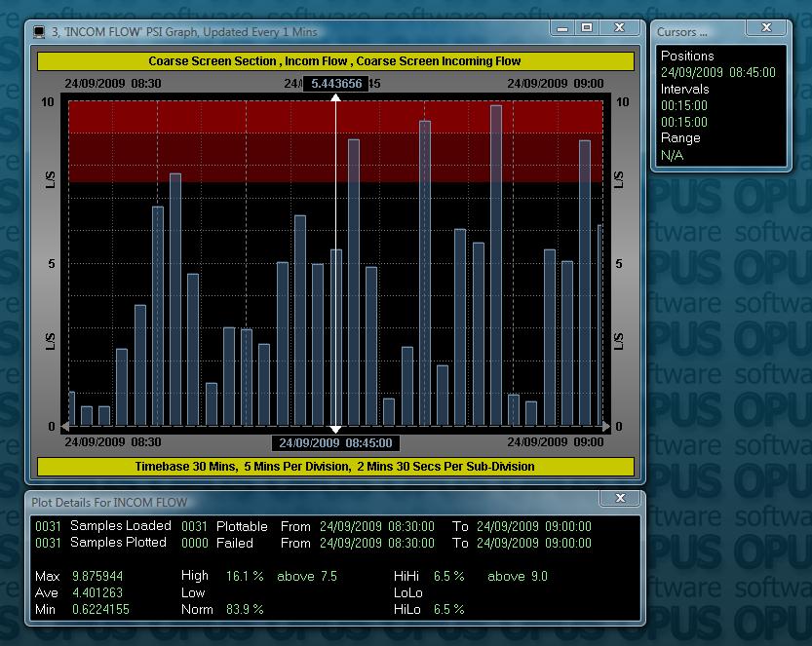Click the yellow Timebase 30 Mins footer banner
The width and height of the screenshot is (812, 646).
point(335,467)
